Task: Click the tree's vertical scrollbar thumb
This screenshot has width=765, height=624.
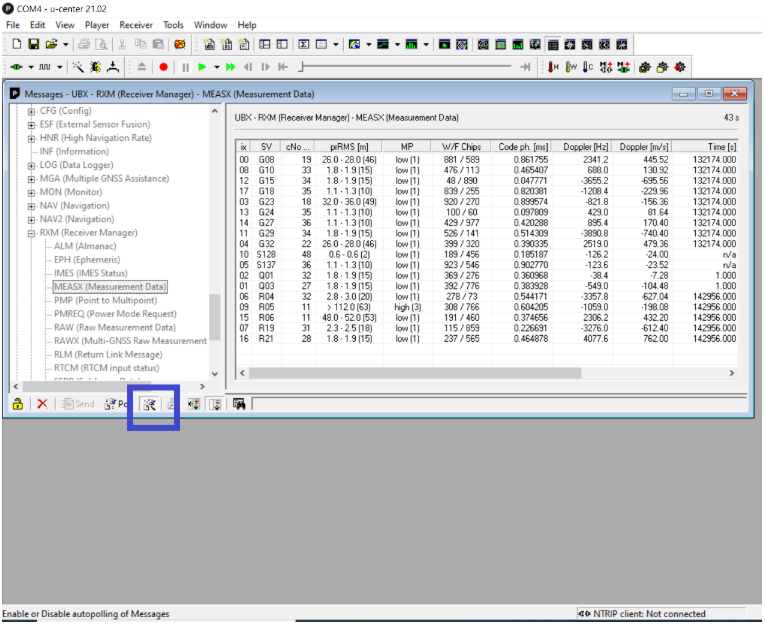Action: point(215,317)
